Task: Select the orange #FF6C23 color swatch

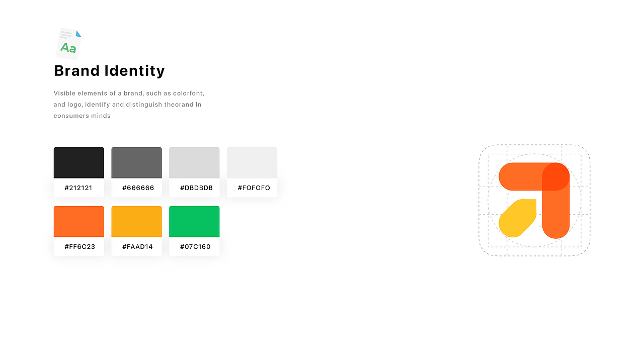Action: (x=79, y=221)
